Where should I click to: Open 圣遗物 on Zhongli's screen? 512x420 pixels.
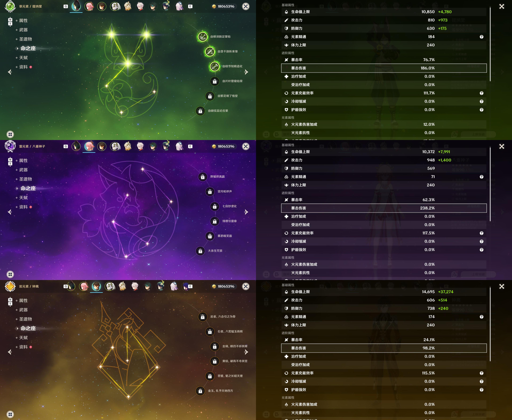click(25, 319)
